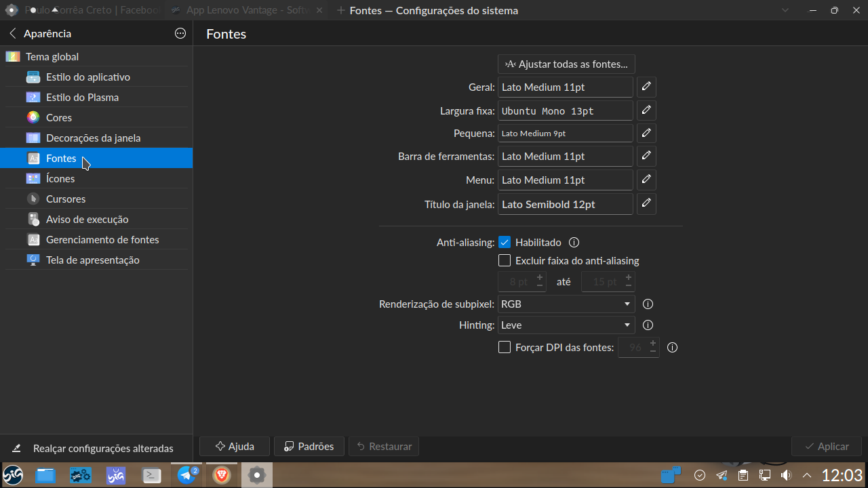This screenshot has width=868, height=488.
Task: Uncheck the Habilitado anti-aliasing checkbox
Action: pos(505,242)
